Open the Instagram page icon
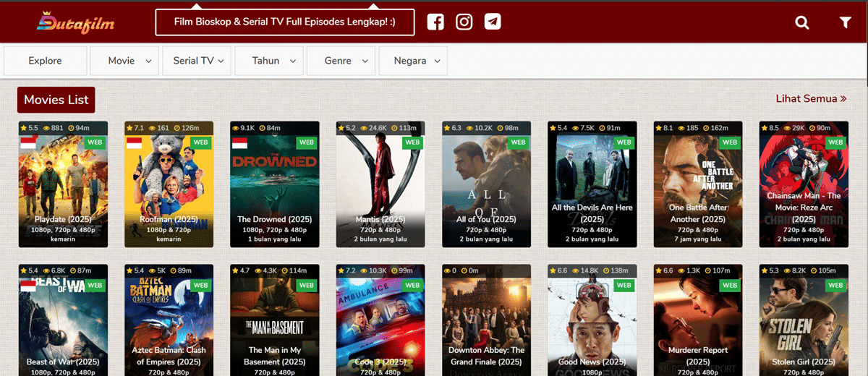Screen dimensions: 868x376 (464, 22)
